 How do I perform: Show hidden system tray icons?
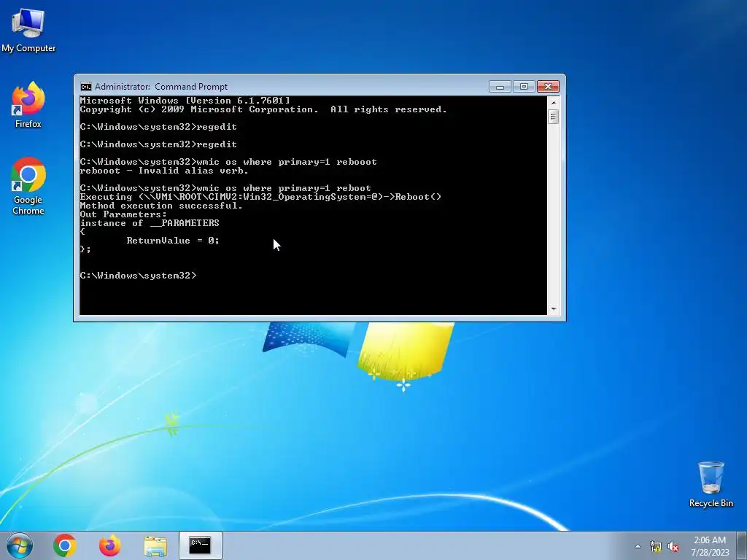click(638, 546)
